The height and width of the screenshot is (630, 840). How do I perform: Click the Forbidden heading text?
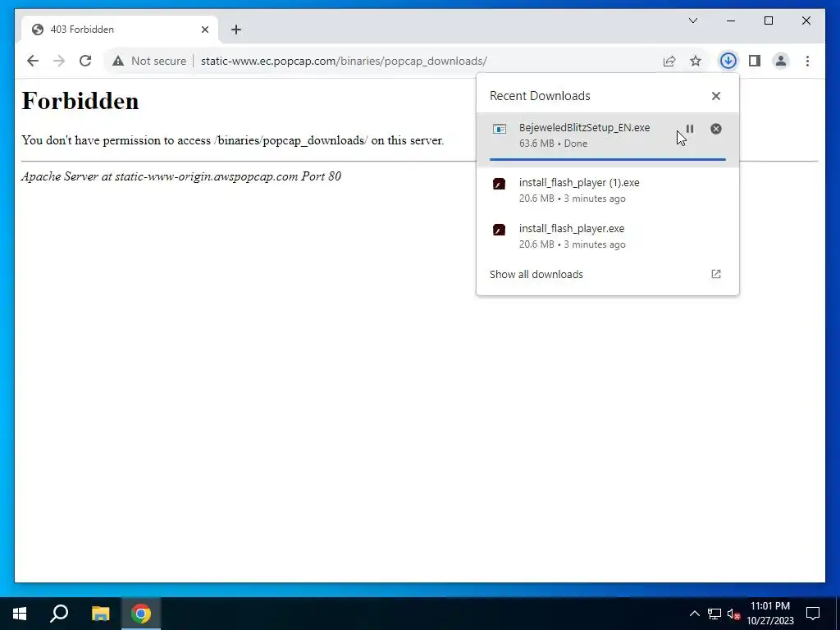80,101
